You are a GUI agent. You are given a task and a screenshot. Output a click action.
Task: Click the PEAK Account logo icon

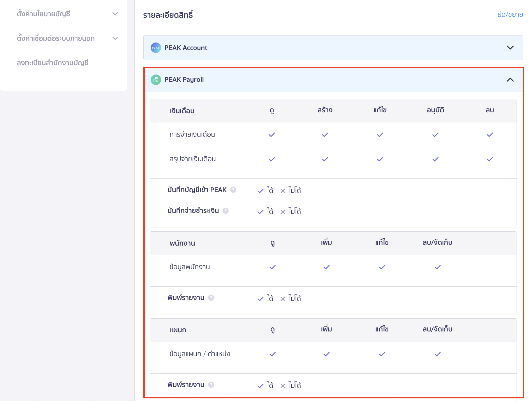click(156, 48)
